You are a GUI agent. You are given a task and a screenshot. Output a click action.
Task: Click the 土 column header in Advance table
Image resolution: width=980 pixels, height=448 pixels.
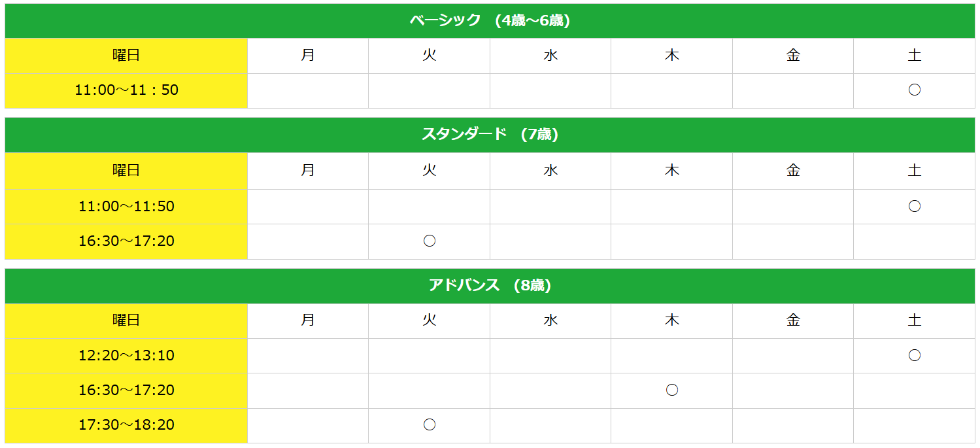tap(914, 320)
